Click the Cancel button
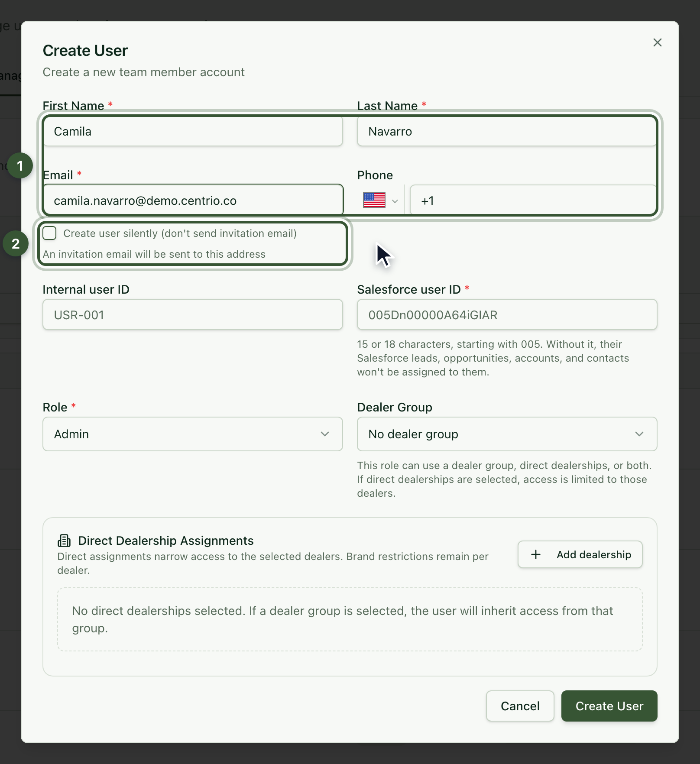Screen dimensions: 700x764 click(x=520, y=706)
